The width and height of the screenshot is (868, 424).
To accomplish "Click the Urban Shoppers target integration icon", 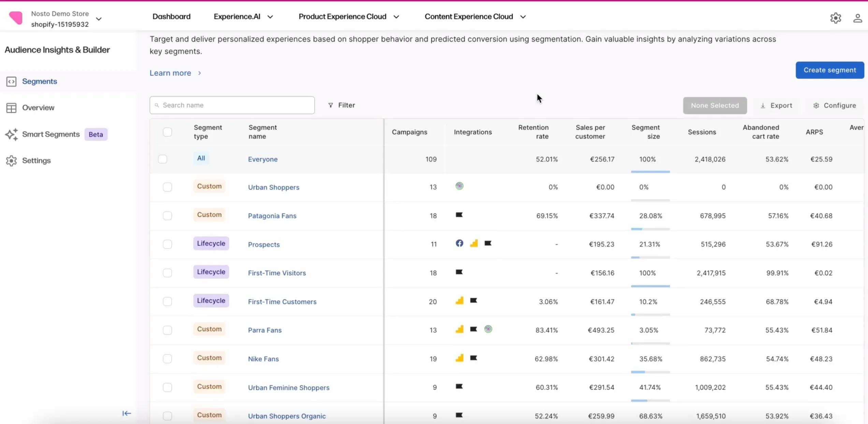I will [459, 186].
